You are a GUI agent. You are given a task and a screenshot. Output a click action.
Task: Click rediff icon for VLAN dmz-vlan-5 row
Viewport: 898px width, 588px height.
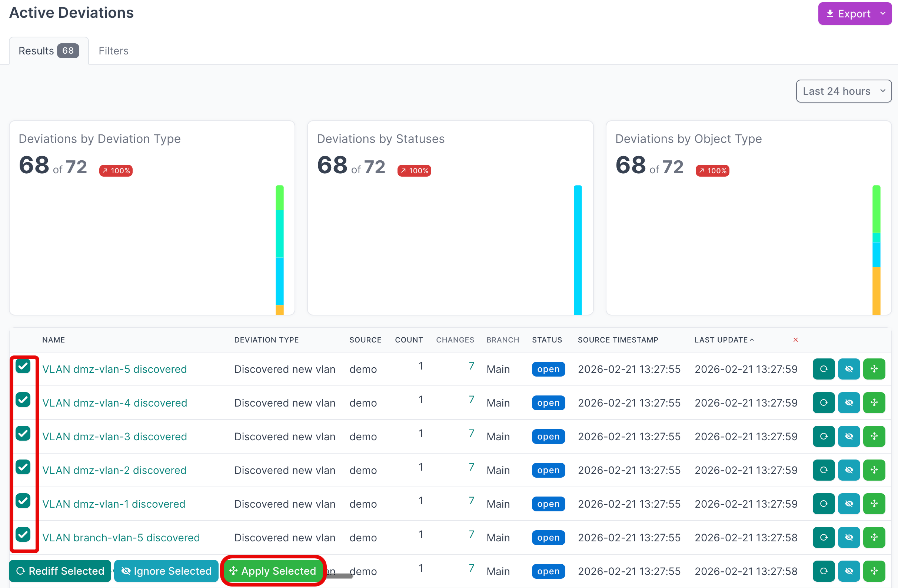[823, 369]
